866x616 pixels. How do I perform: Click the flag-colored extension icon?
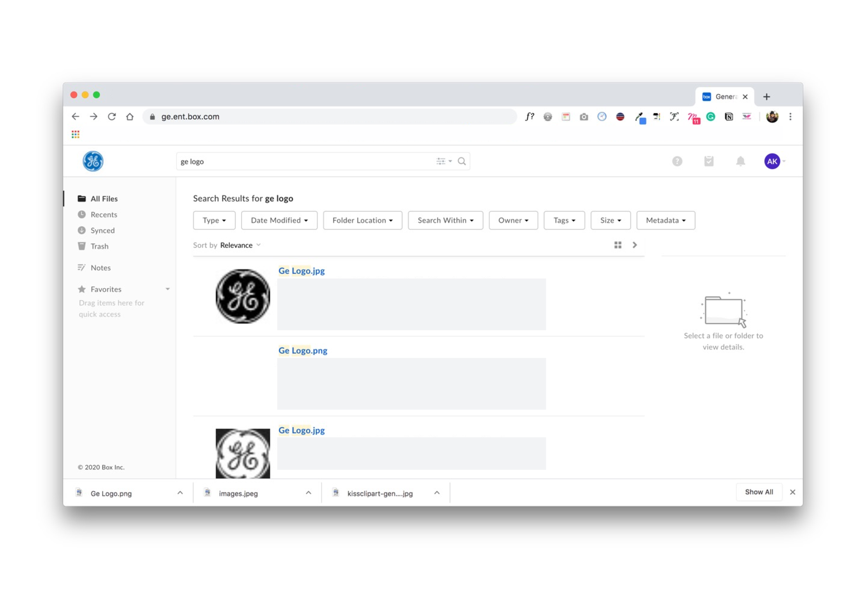620,116
